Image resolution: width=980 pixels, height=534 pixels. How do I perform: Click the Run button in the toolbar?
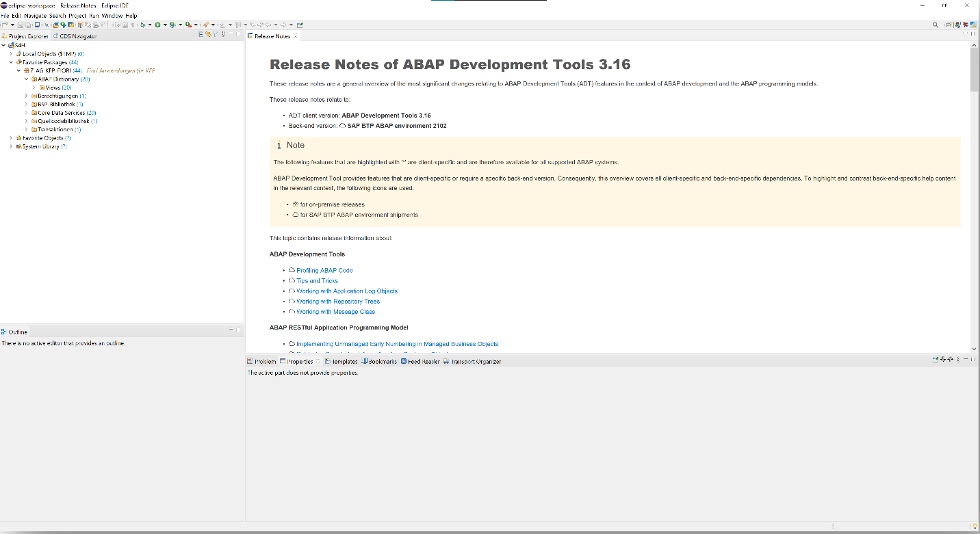point(158,24)
